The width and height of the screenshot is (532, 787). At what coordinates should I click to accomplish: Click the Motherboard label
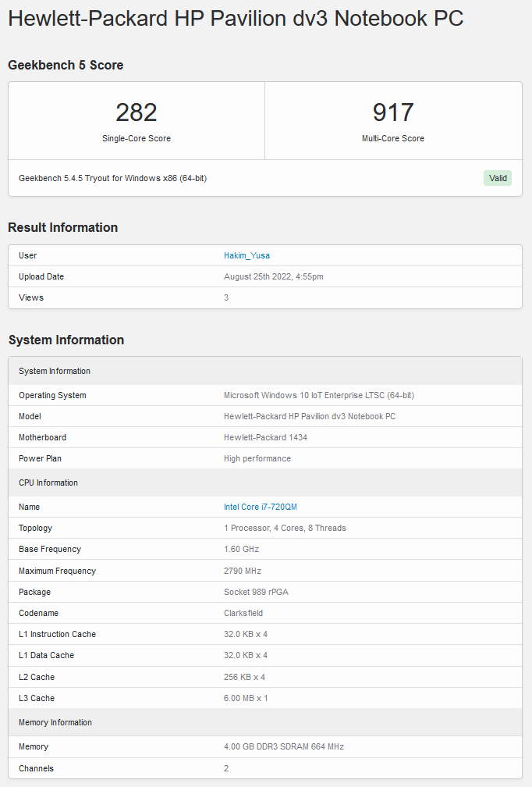42,438
